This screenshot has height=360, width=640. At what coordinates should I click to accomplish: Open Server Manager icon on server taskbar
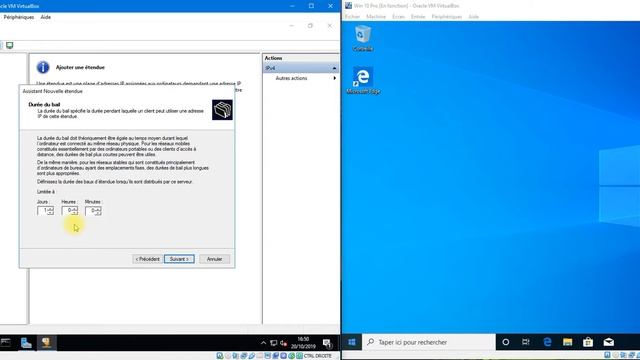point(26,343)
